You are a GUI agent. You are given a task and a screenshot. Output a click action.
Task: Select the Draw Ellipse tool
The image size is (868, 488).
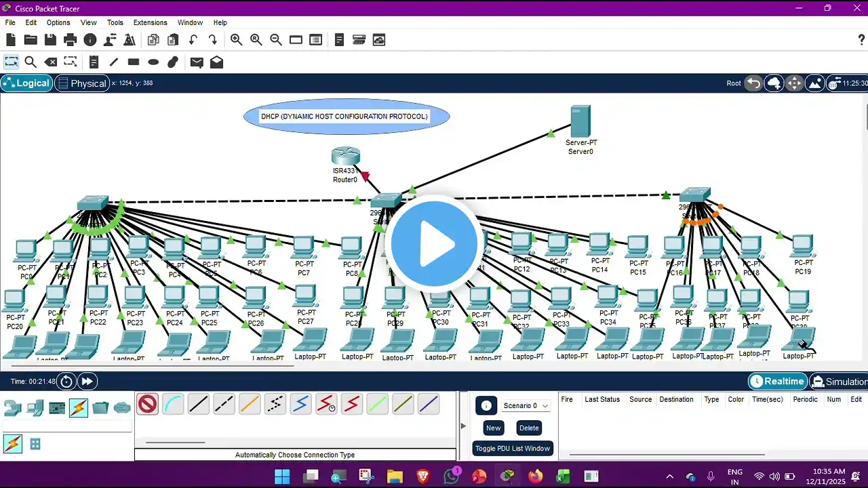153,62
